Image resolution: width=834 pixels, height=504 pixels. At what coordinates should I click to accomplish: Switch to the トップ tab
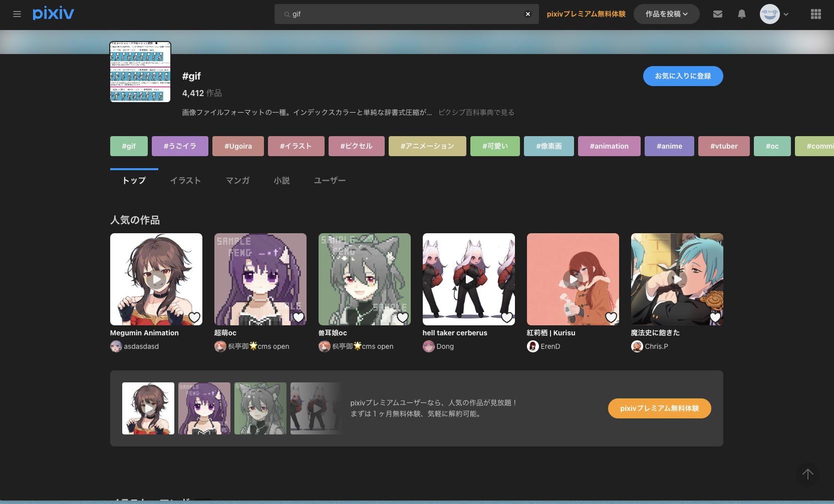[134, 180]
